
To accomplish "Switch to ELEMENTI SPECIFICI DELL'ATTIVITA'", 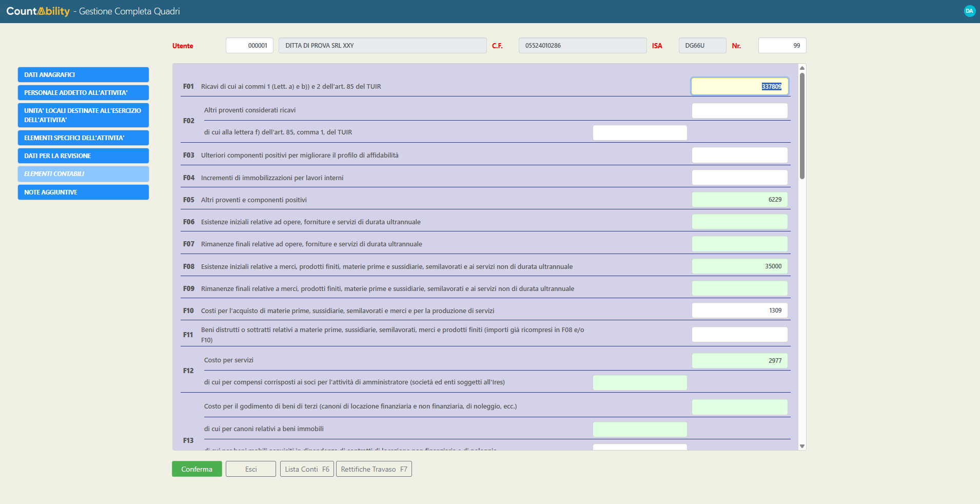I will [x=83, y=138].
